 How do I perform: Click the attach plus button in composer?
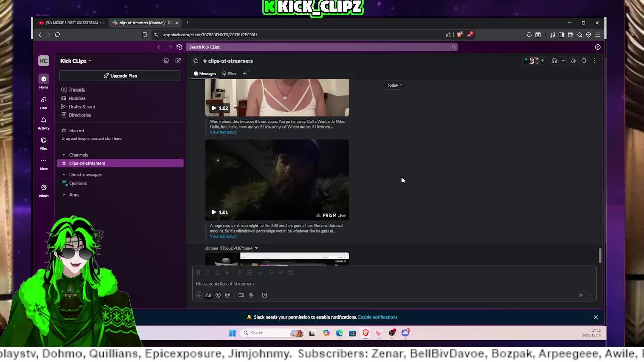[199, 295]
